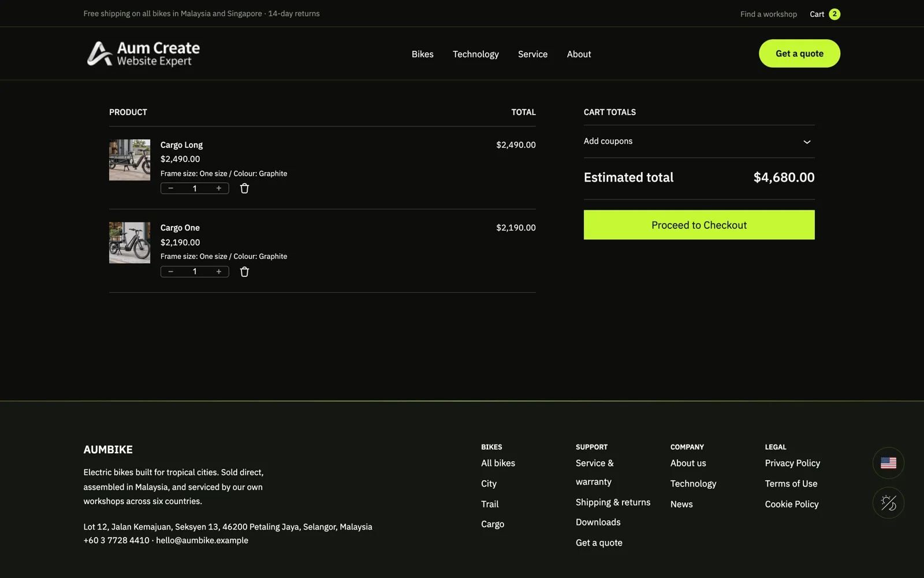The image size is (924, 578).
Task: Open Downloads footer link
Action: click(598, 522)
